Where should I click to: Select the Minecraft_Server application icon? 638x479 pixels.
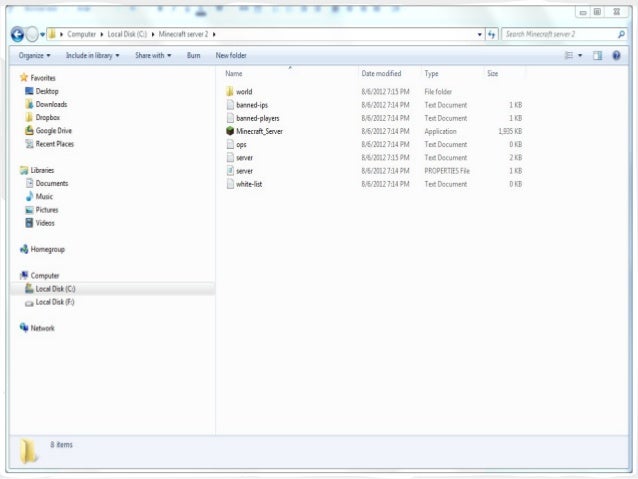(230, 131)
